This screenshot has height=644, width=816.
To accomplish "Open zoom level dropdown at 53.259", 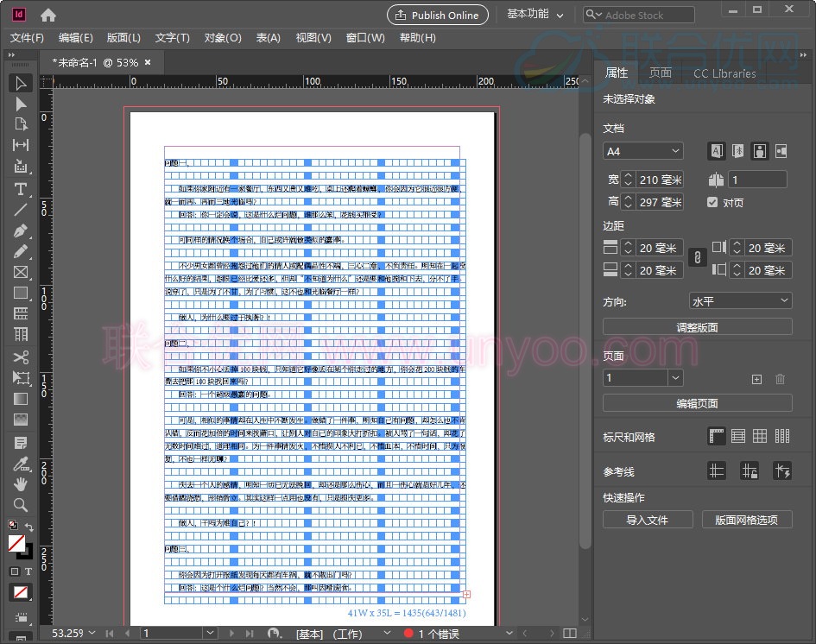I will click(x=92, y=633).
